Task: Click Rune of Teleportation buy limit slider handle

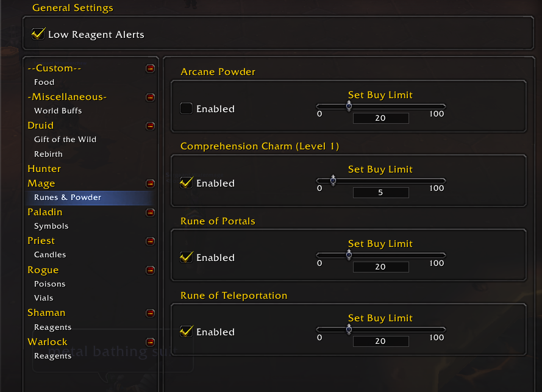Action: [x=349, y=329]
